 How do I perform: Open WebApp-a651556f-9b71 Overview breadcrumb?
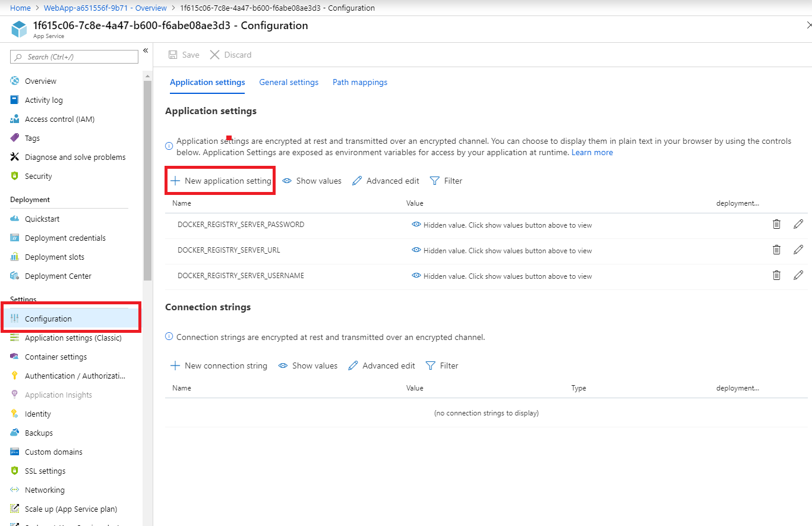[105, 8]
